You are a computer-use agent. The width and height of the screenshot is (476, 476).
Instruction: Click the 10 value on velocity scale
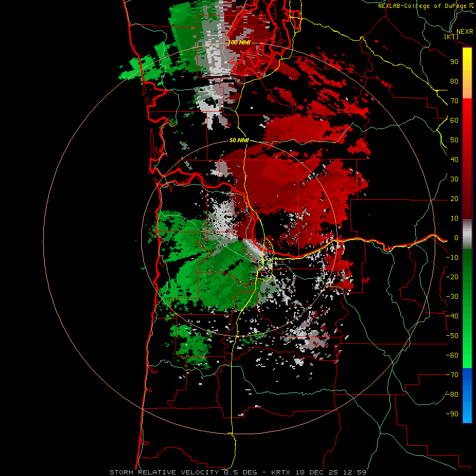pyautogui.click(x=454, y=218)
